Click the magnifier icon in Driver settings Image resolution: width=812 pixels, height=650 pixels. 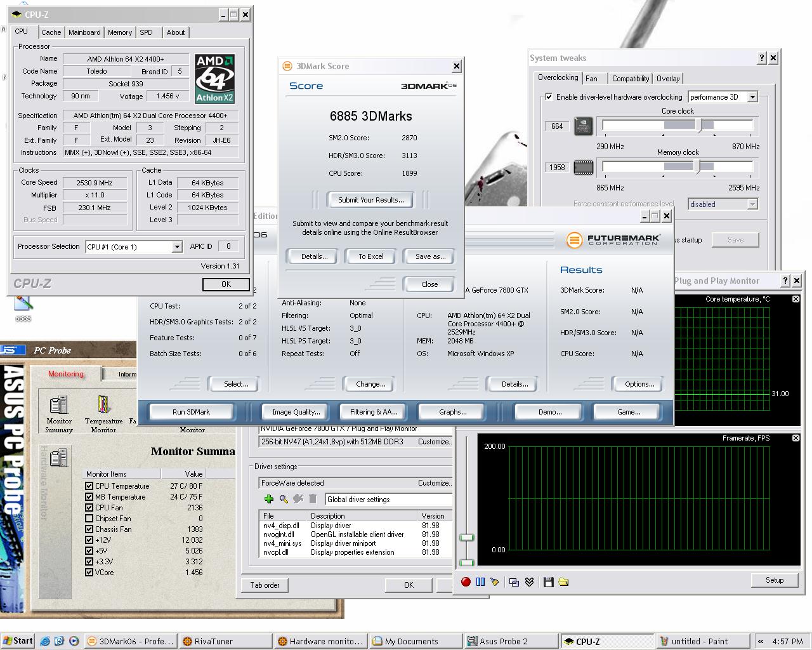pos(284,499)
